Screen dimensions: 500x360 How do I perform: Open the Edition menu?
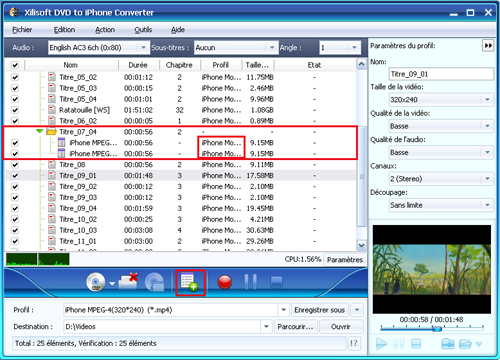pyautogui.click(x=64, y=30)
